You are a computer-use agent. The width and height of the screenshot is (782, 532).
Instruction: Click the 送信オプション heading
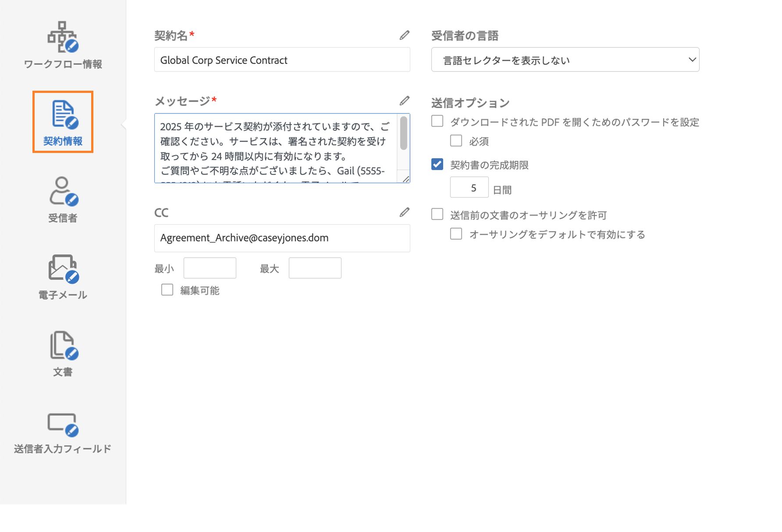pyautogui.click(x=470, y=103)
